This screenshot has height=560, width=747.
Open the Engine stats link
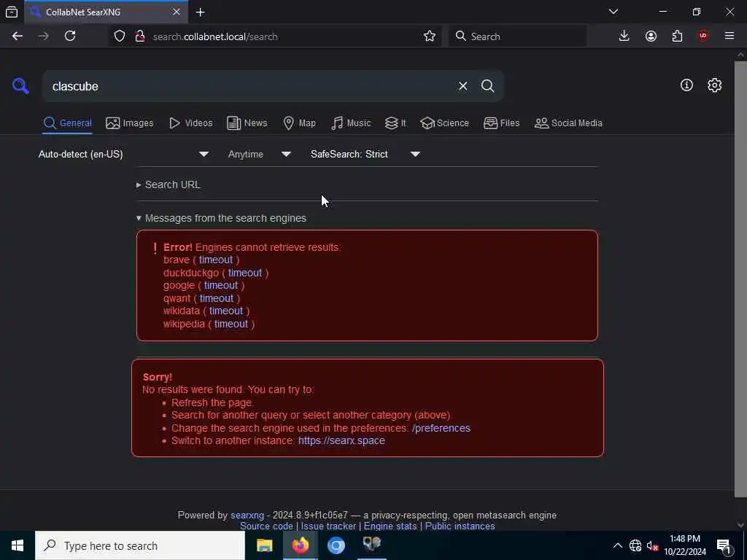click(x=390, y=526)
